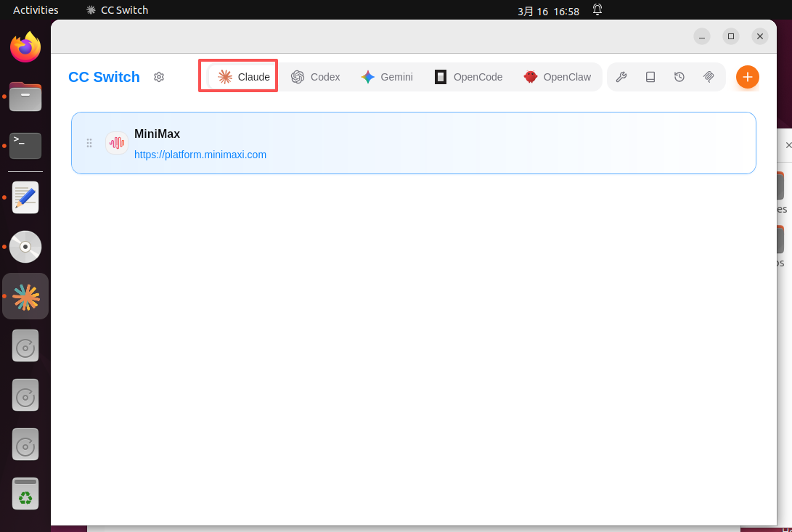The image size is (792, 532).
Task: Open the settings gear beside CC Switch
Action: [x=159, y=77]
